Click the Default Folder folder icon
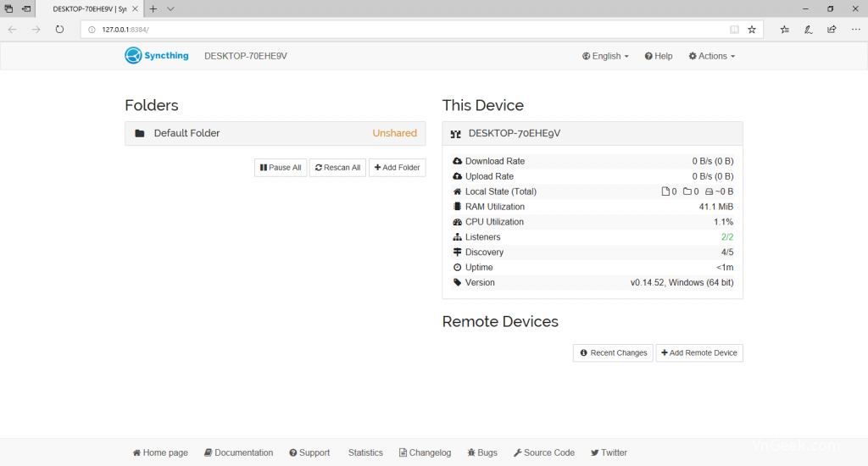Image resolution: width=868 pixels, height=466 pixels. point(140,133)
